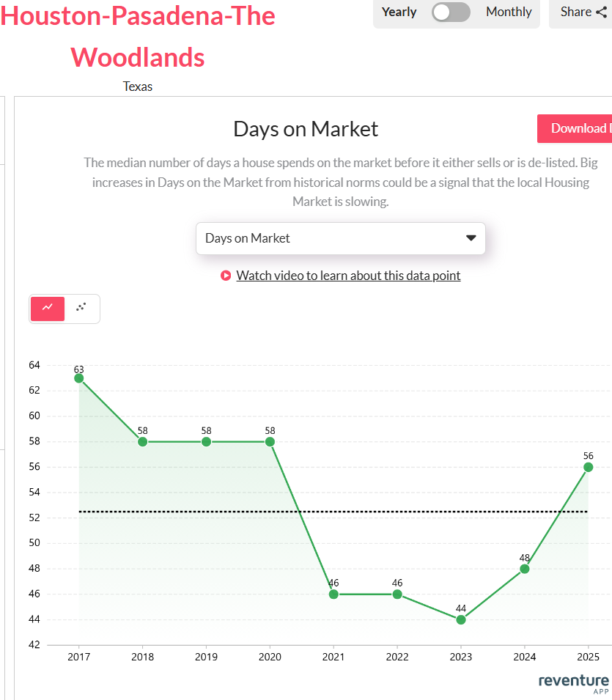Select the Monthly label
Image resolution: width=612 pixels, height=700 pixels.
click(509, 12)
